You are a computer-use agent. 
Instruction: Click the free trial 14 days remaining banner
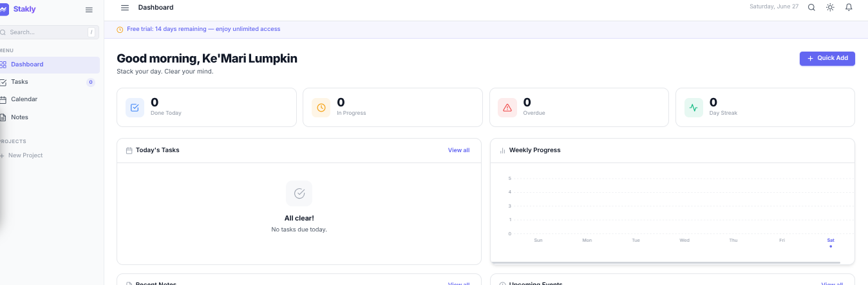486,29
